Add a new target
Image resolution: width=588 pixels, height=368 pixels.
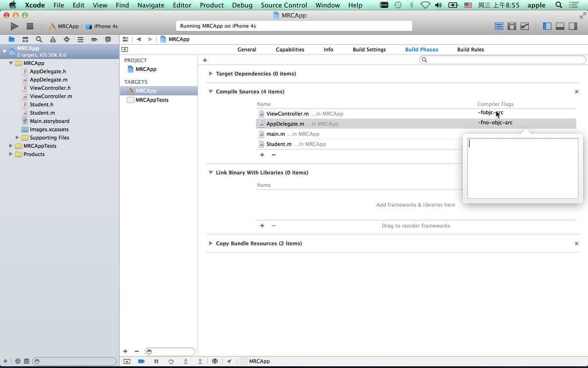125,351
